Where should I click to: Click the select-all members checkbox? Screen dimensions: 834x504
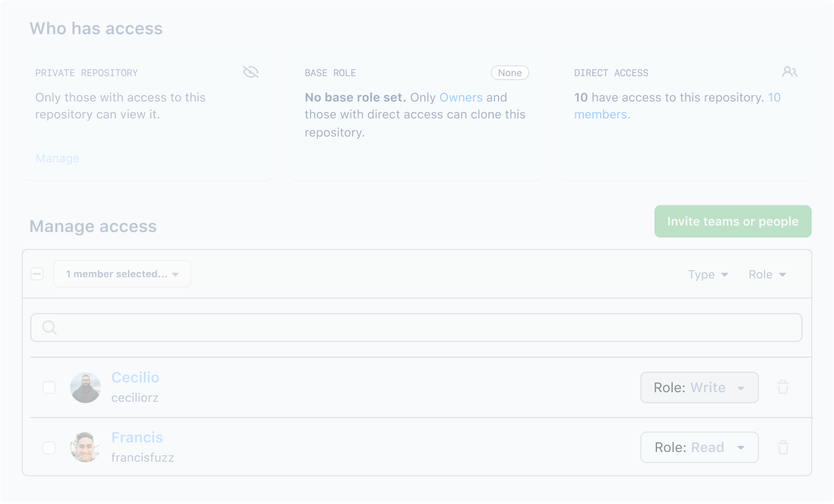pyautogui.click(x=37, y=274)
